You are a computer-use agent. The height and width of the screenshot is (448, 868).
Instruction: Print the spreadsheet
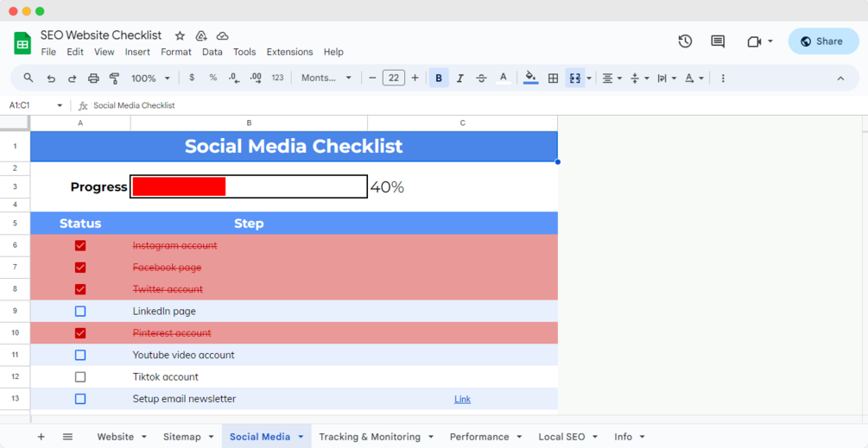tap(93, 79)
